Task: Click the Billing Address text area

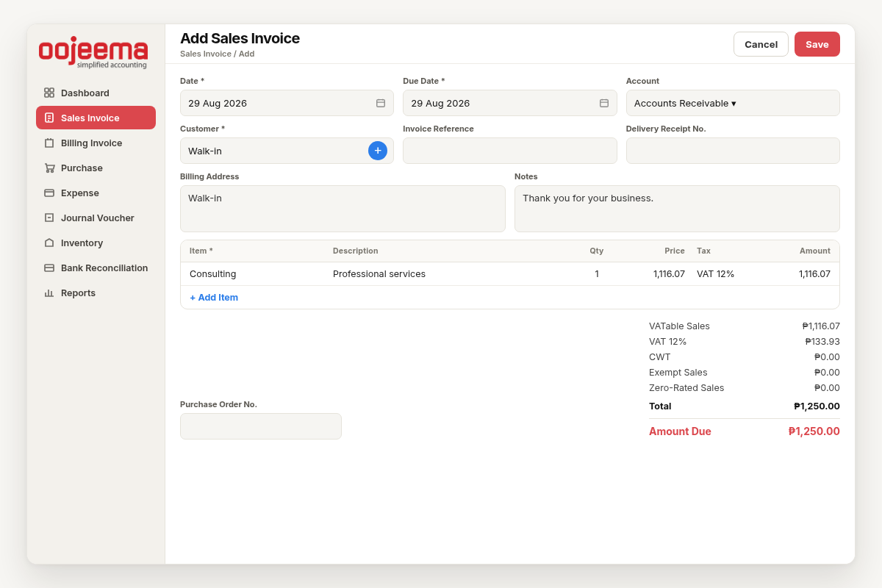Action: coord(343,209)
